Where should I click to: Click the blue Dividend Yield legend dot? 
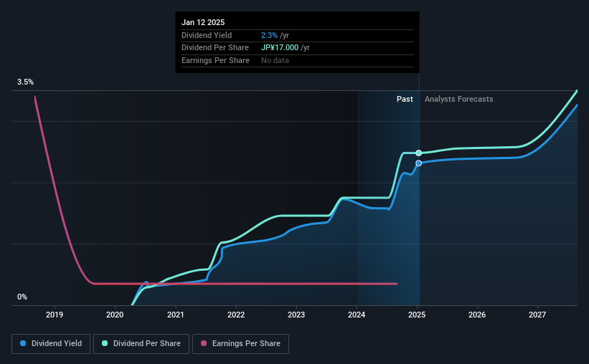(23, 343)
